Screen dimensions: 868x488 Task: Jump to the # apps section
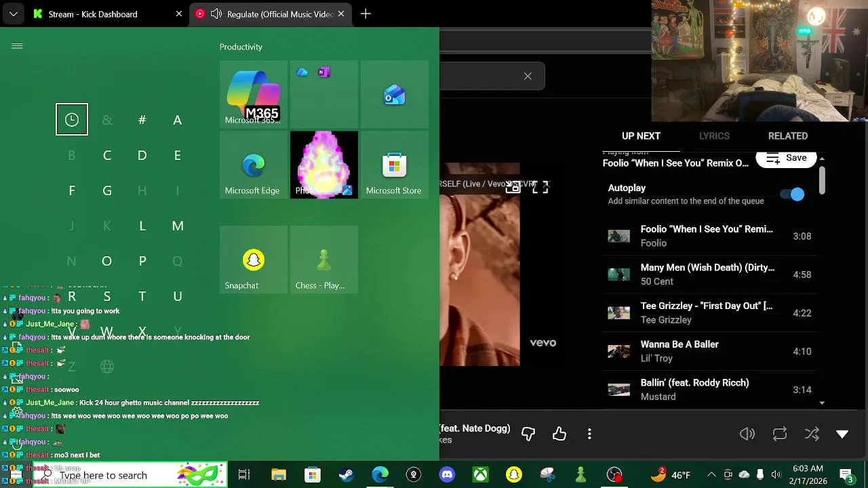pos(142,120)
